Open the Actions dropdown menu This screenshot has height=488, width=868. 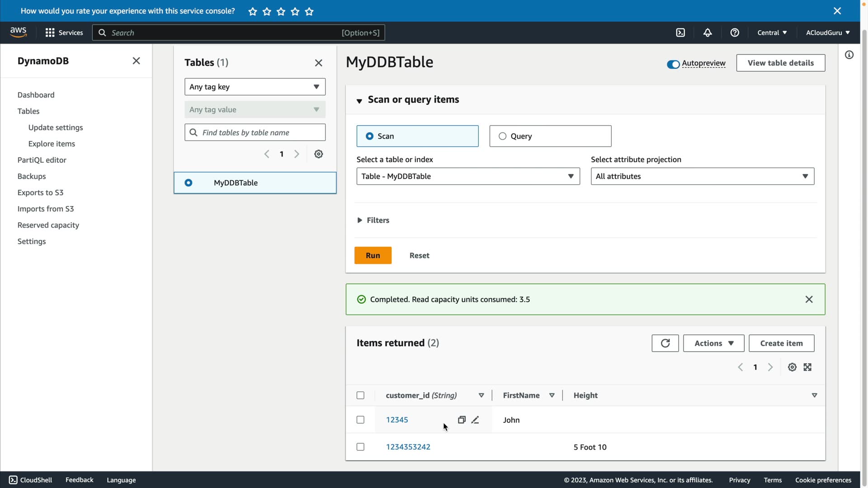click(x=713, y=343)
